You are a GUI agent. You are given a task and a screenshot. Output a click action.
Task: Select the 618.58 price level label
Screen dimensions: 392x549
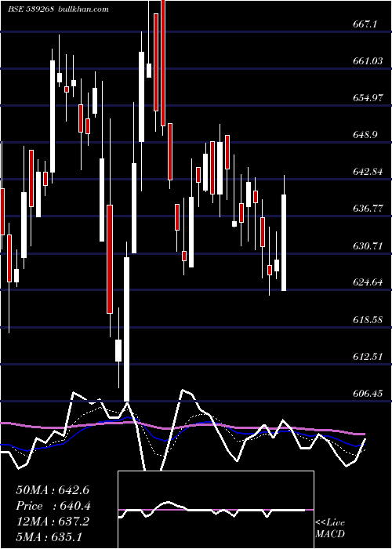368,320
